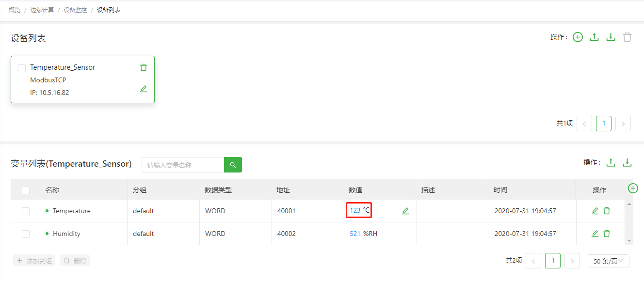Viewport: 644px width, 282px height.
Task: Delete the Humidity variable row
Action: [607, 234]
